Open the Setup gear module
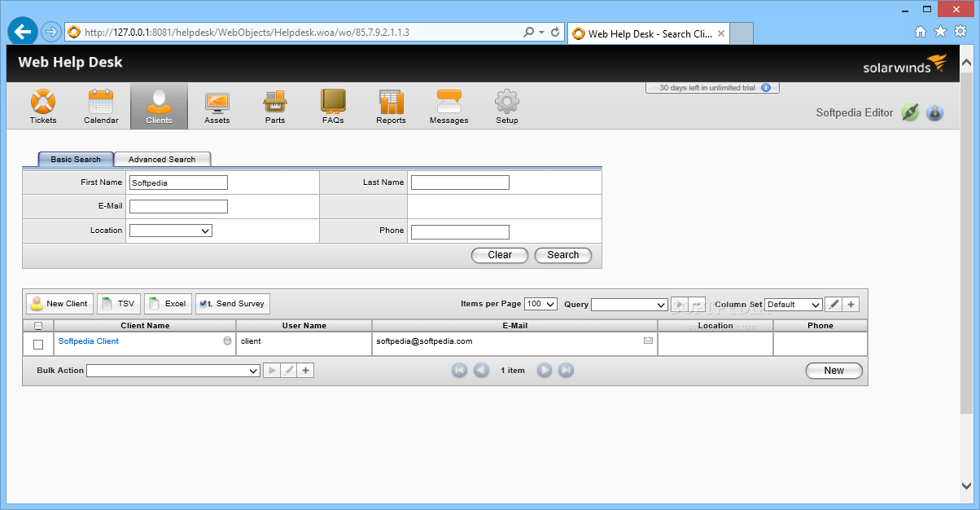The image size is (980, 510). (x=507, y=107)
